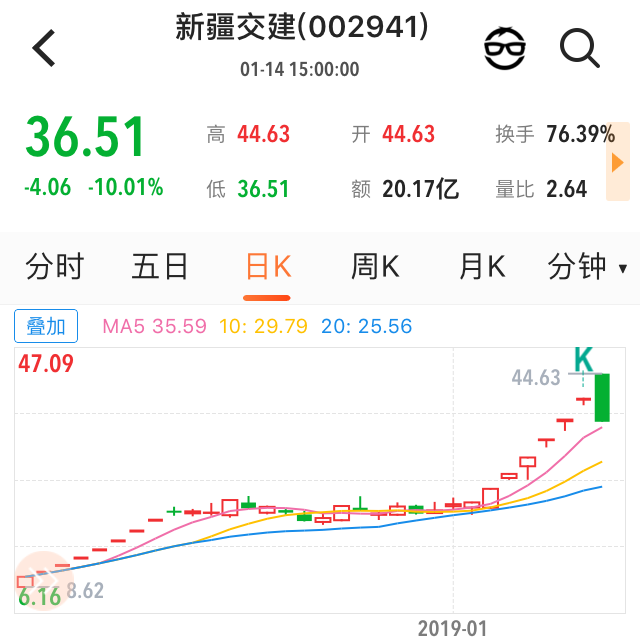
Task: Switch to the 分时 tab
Action: (55, 267)
